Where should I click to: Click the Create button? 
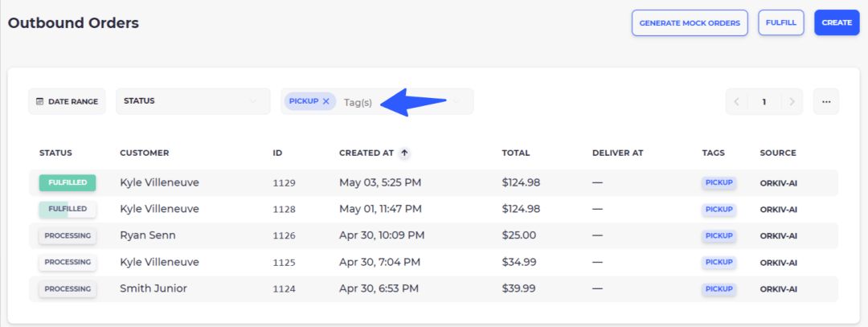837,22
